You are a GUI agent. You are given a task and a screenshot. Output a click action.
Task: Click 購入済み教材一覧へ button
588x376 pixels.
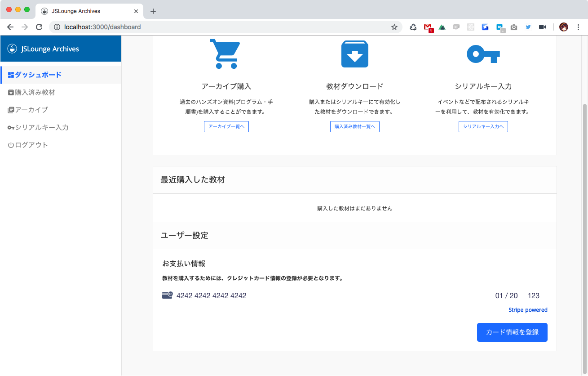point(354,126)
